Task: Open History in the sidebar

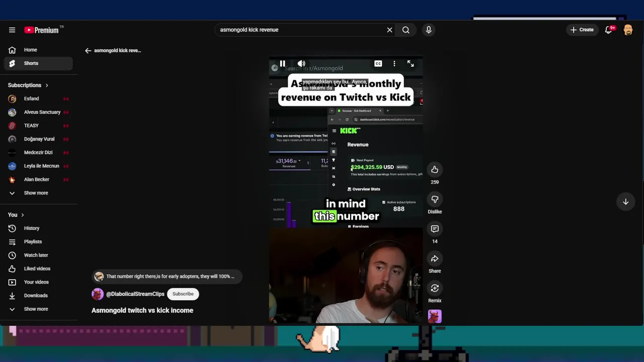Action: click(x=38, y=228)
